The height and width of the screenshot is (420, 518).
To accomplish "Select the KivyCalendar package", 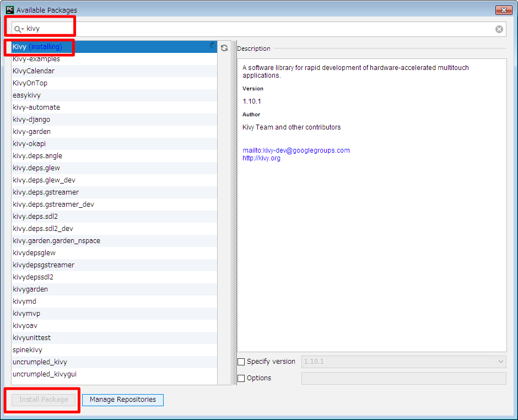I will [34, 71].
